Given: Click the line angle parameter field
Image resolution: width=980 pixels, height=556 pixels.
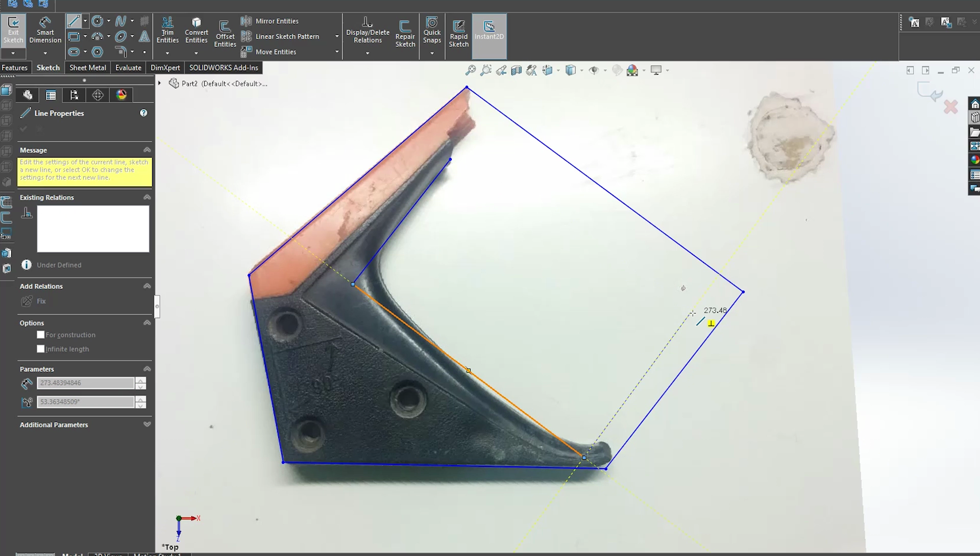Looking at the screenshot, I should [85, 402].
